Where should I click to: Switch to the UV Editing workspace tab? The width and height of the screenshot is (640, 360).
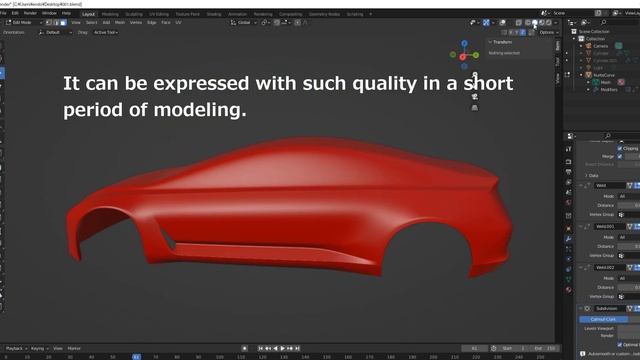[159, 14]
